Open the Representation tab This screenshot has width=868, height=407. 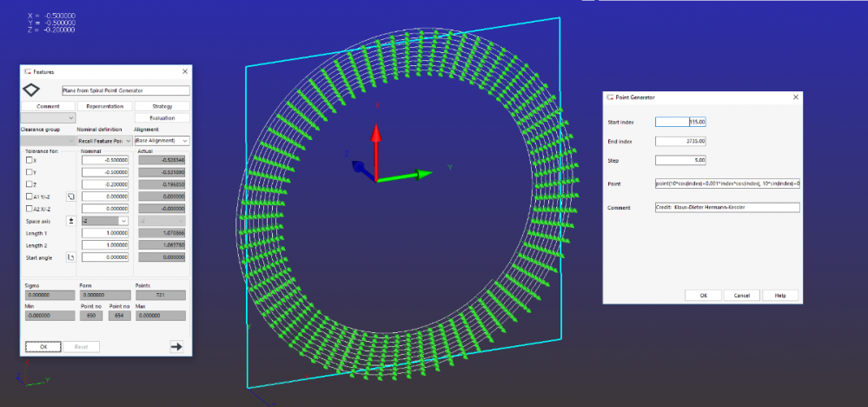click(105, 106)
